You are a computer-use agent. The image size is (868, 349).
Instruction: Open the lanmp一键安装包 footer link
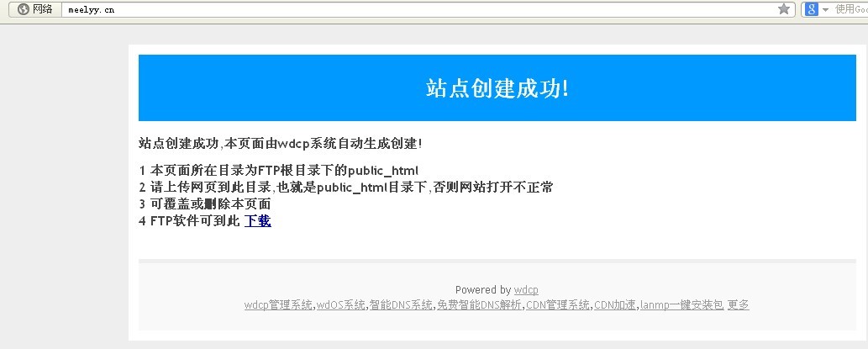[x=682, y=304]
